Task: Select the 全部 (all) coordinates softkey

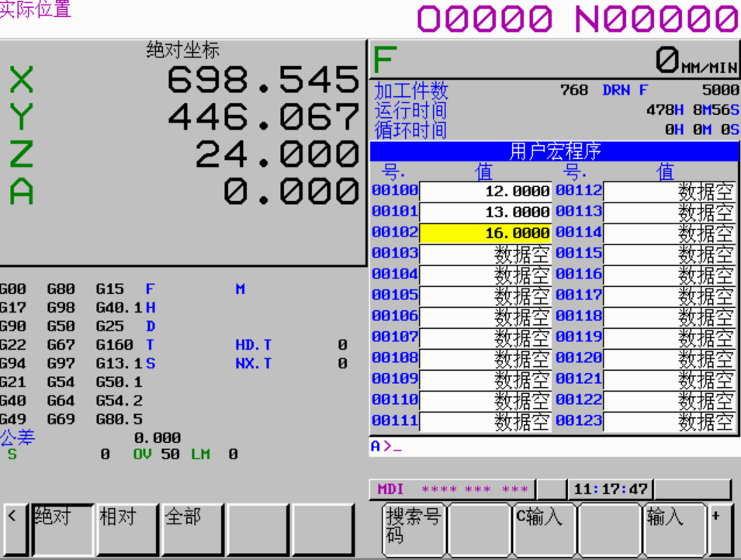Action: coord(192,528)
